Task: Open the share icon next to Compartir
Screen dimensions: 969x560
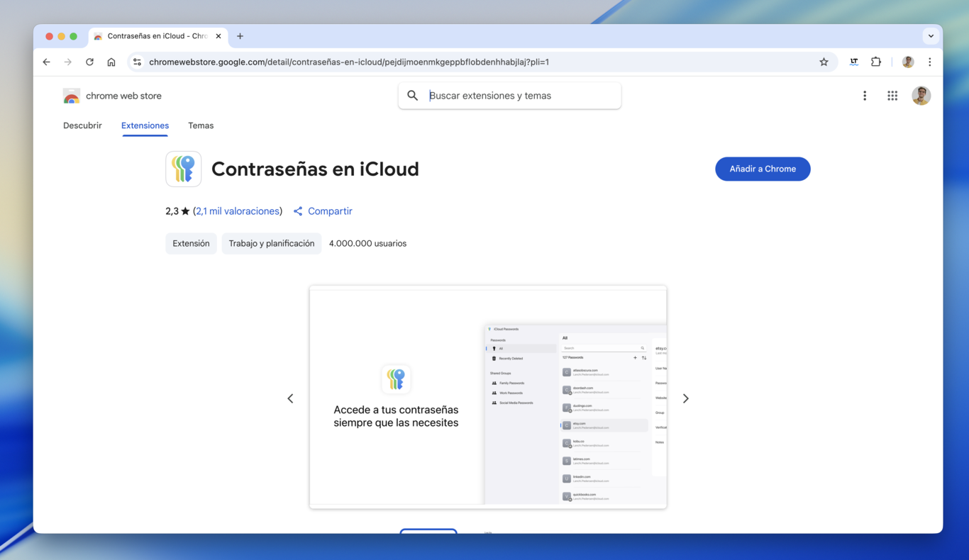Action: 297,211
